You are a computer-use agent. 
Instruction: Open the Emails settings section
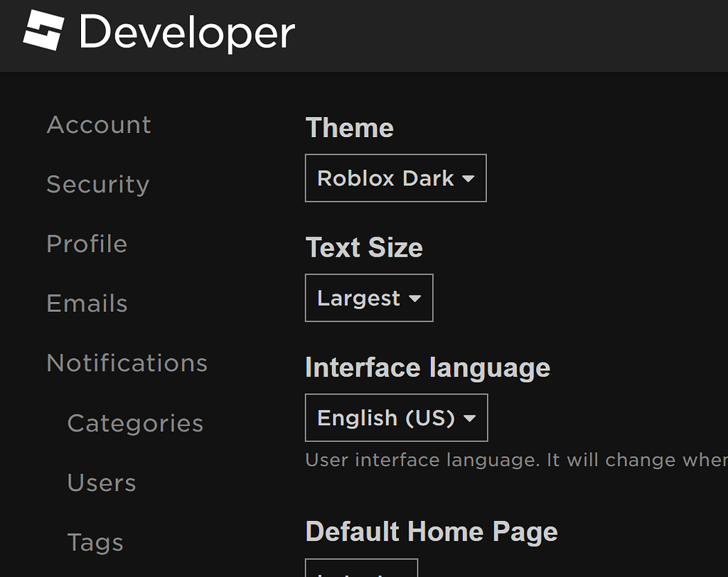[87, 303]
